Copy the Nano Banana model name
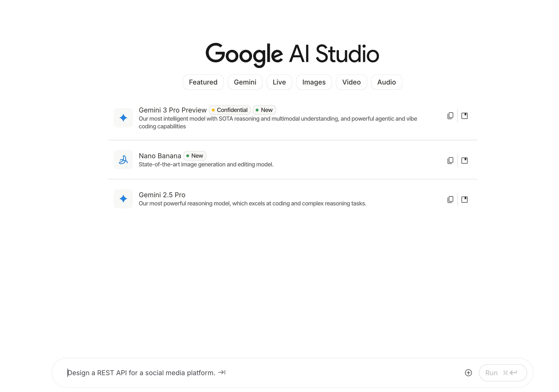 450,161
